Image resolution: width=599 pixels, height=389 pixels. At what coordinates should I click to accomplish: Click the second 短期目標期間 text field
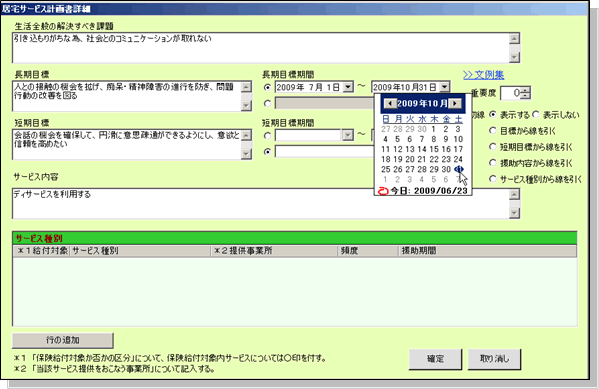(324, 152)
